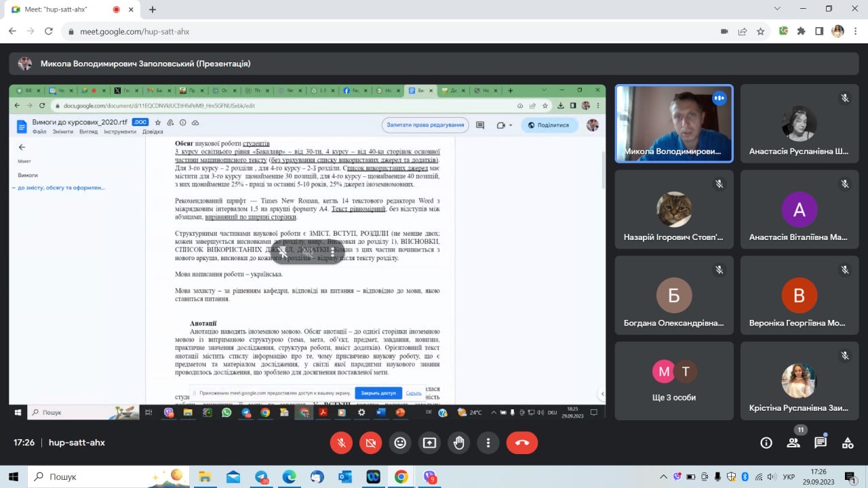Open Outlook from taskbar
The height and width of the screenshot is (488, 868).
(344, 476)
